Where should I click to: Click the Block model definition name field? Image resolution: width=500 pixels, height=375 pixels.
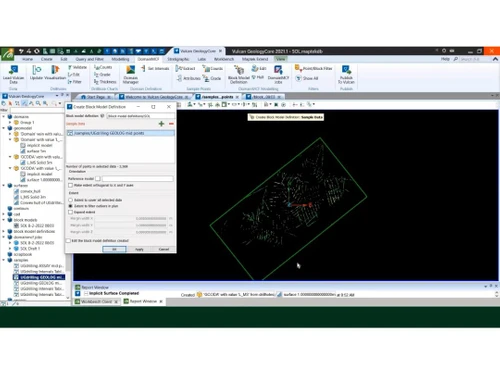(141, 116)
